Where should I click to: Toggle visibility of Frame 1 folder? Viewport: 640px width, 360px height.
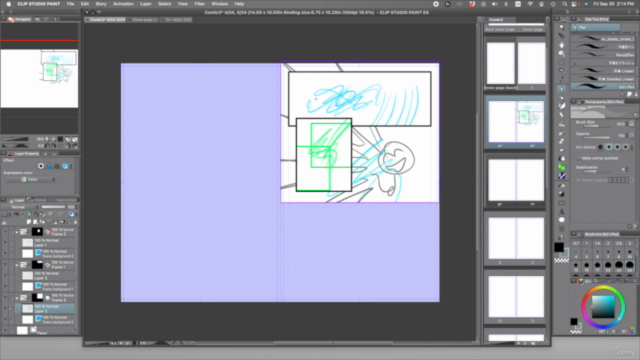pyautogui.click(x=4, y=264)
